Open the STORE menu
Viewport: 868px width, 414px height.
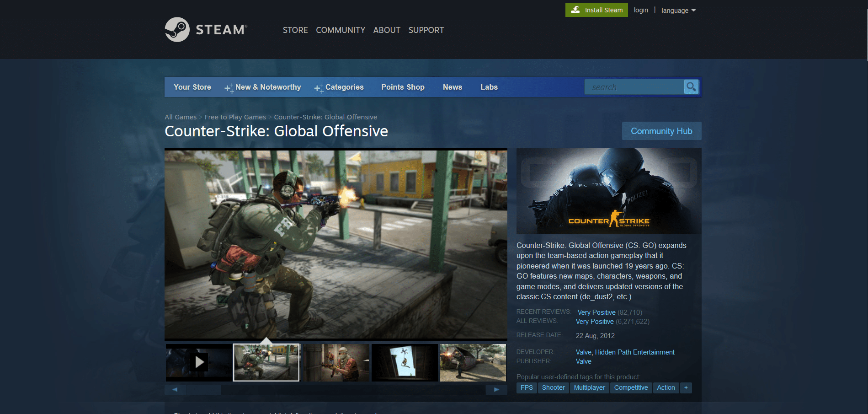295,30
